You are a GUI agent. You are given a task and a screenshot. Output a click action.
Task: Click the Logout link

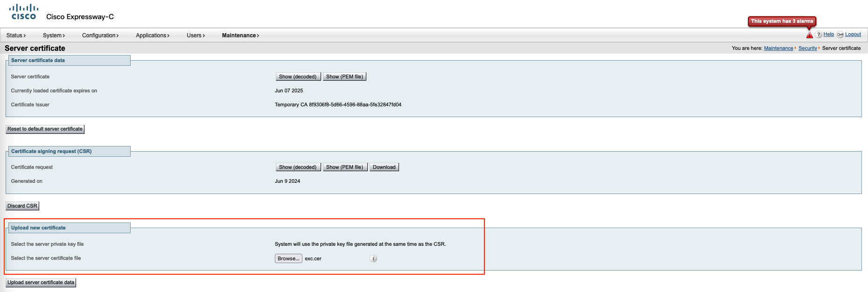click(853, 35)
